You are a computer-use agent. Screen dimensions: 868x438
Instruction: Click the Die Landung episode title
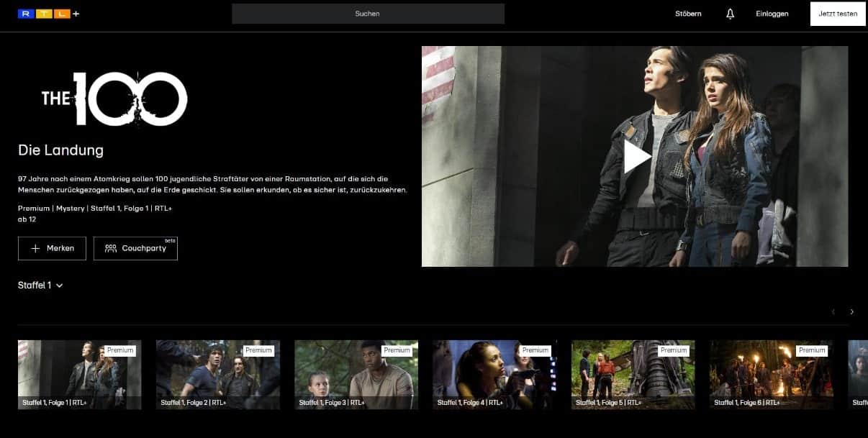[60, 150]
